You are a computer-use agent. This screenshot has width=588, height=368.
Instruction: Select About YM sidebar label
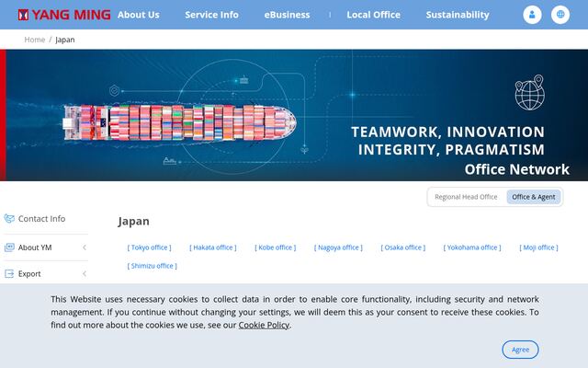pos(35,247)
